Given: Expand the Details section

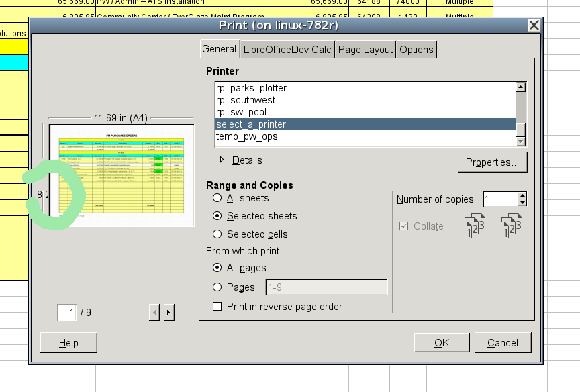Looking at the screenshot, I should click(x=241, y=160).
